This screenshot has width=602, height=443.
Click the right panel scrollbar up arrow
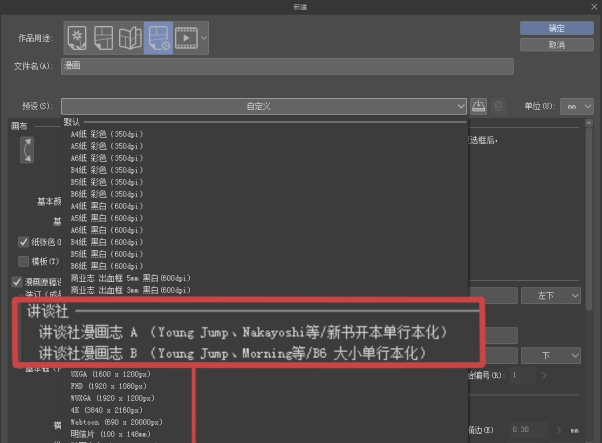click(x=589, y=123)
